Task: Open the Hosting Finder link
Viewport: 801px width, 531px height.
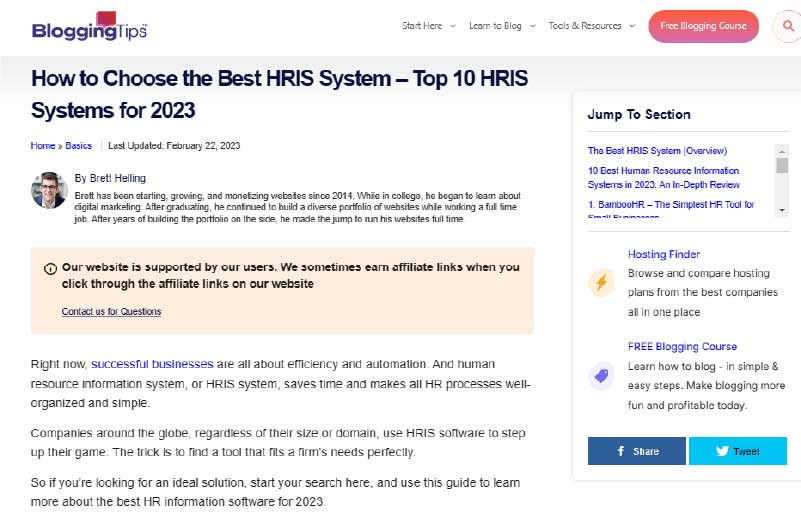Action: (664, 254)
